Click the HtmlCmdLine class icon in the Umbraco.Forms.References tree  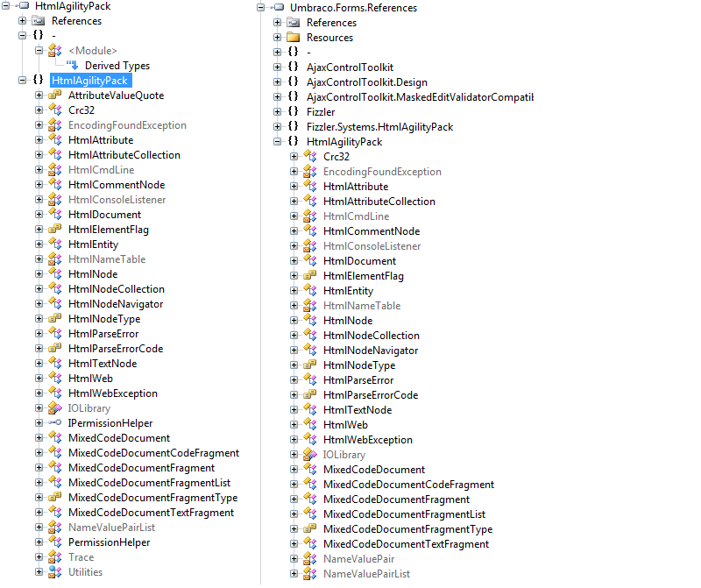click(x=310, y=216)
